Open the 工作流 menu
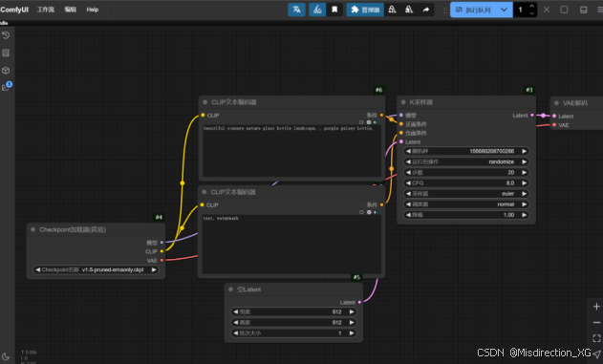The width and height of the screenshot is (603, 364). point(45,10)
